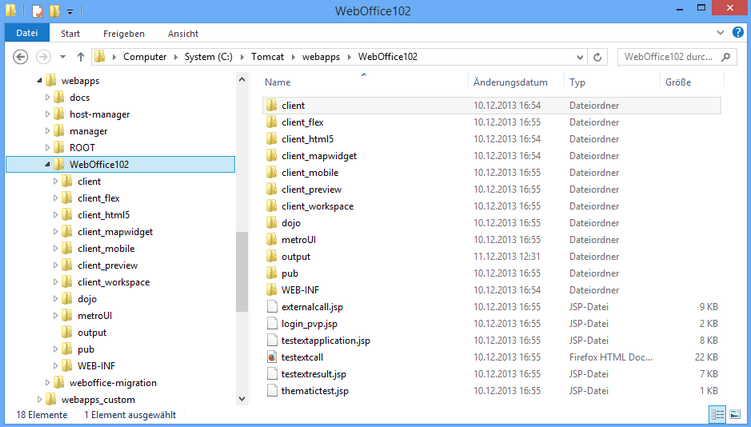751x427 pixels.
Task: Click the '11.12.2013 12:31' date of output
Action: [507, 257]
